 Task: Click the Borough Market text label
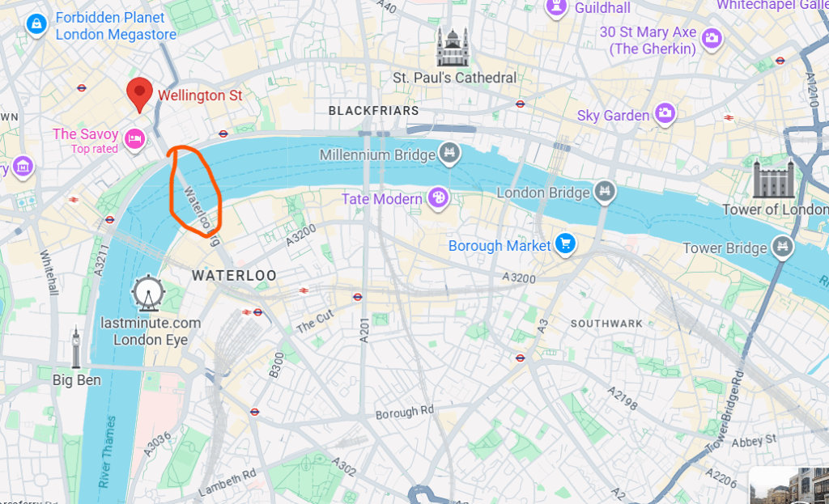(x=499, y=246)
